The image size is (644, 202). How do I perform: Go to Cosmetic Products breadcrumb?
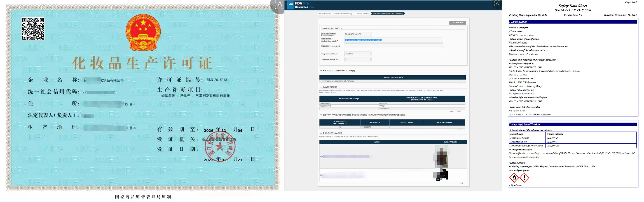(362, 13)
